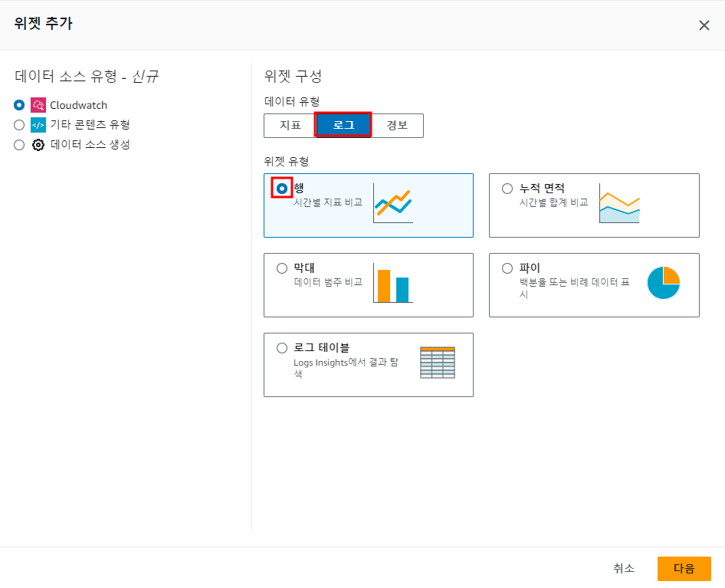
Task: Click the 백분율 또는 비례 데이터 표시 text
Action: coord(574,287)
